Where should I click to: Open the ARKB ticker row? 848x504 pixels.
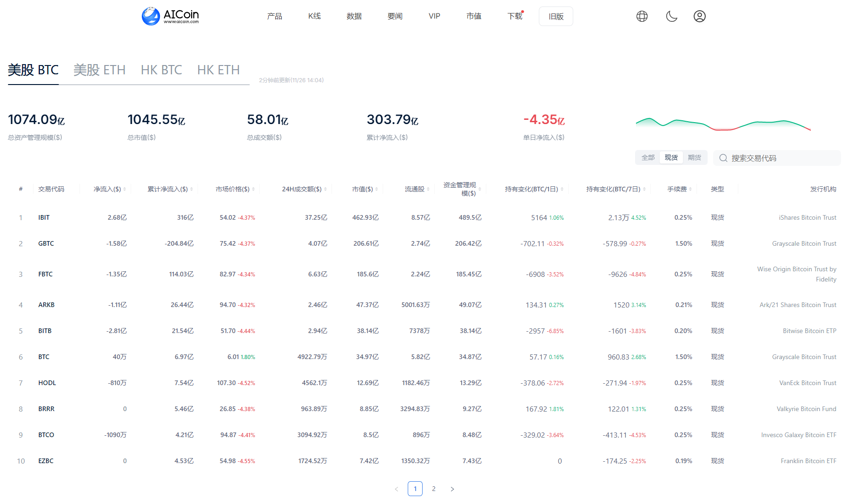pyautogui.click(x=424, y=305)
